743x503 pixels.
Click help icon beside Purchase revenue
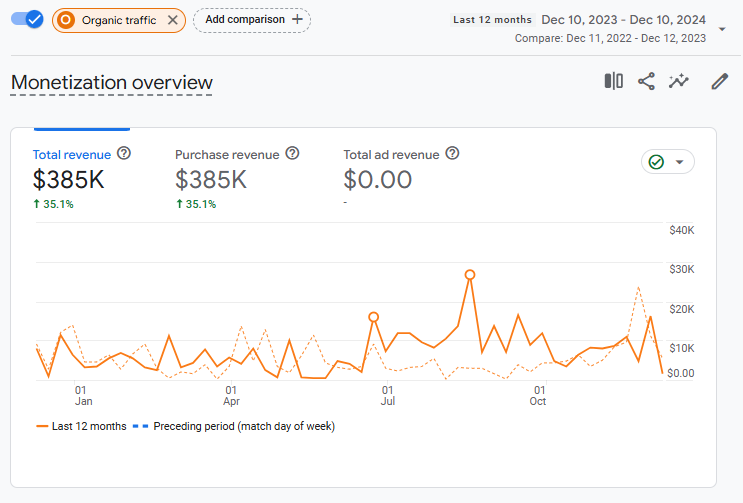click(292, 154)
